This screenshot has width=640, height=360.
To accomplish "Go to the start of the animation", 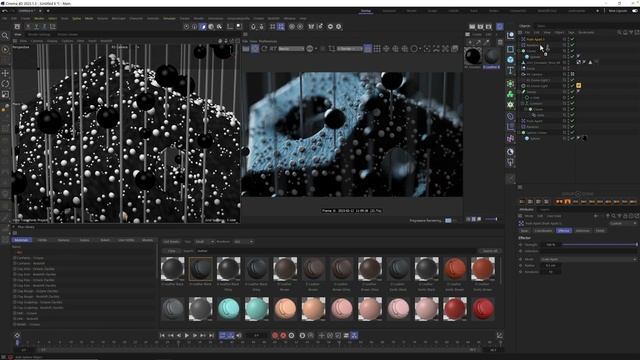I will pos(162,336).
